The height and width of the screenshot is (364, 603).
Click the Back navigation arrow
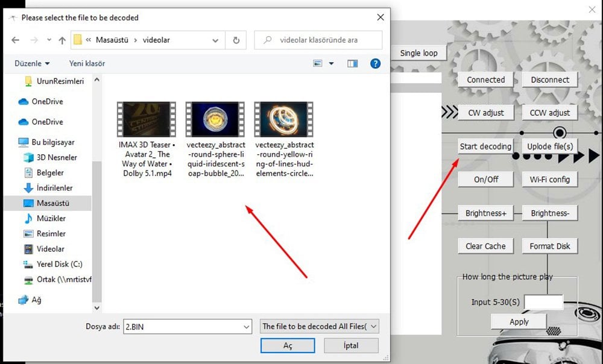pyautogui.click(x=15, y=40)
